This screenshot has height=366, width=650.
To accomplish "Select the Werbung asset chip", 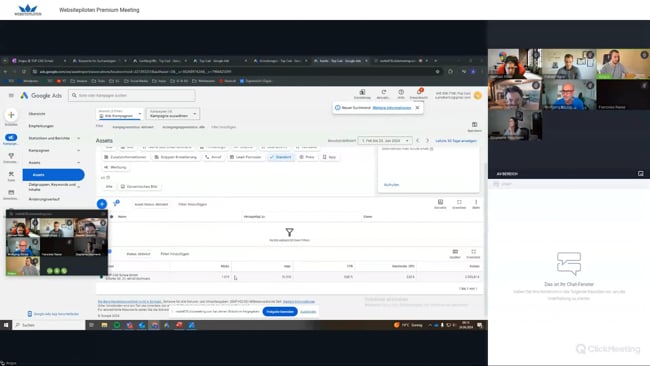I will click(115, 167).
